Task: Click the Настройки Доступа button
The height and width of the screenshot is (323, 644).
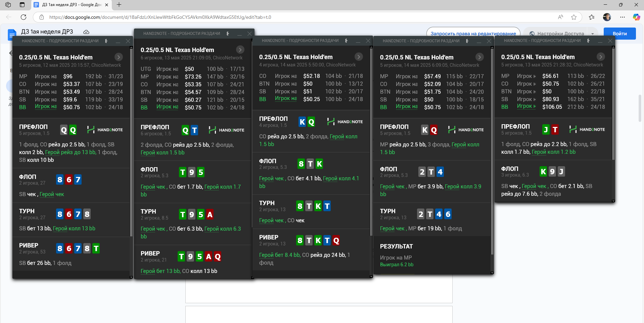Action: pos(556,34)
